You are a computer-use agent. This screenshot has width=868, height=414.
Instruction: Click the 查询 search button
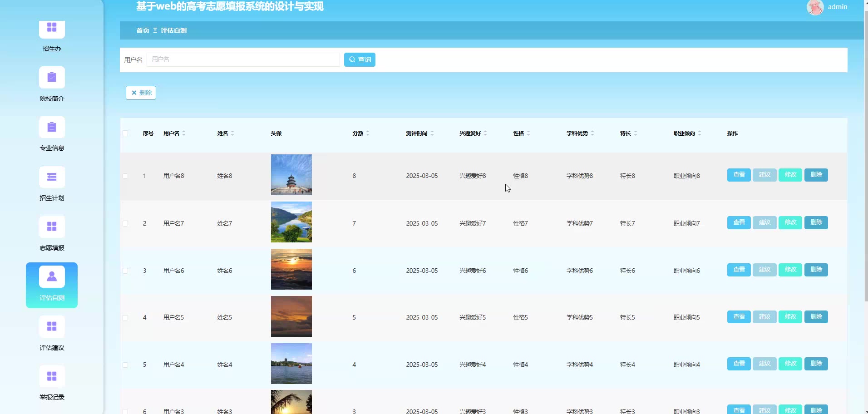pyautogui.click(x=360, y=59)
